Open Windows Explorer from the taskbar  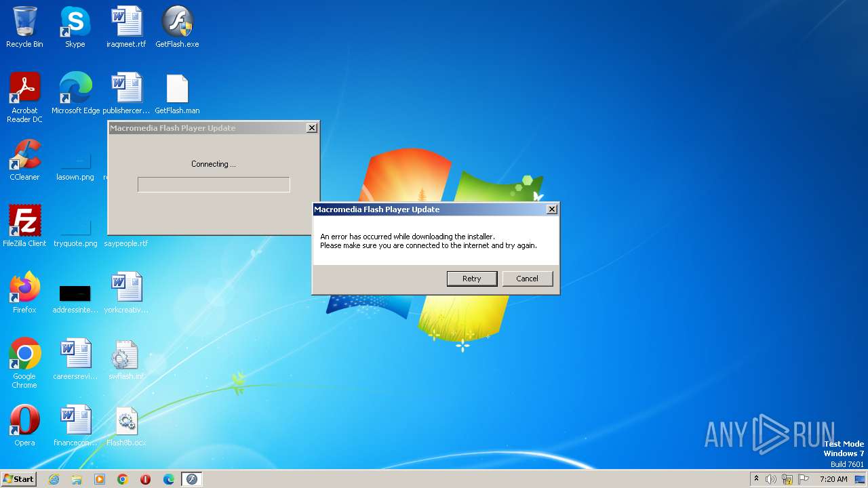(77, 479)
